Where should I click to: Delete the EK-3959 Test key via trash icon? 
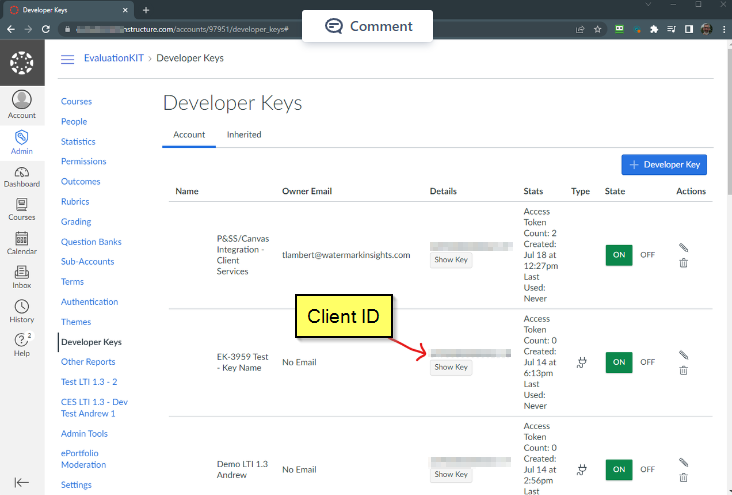coord(683,370)
